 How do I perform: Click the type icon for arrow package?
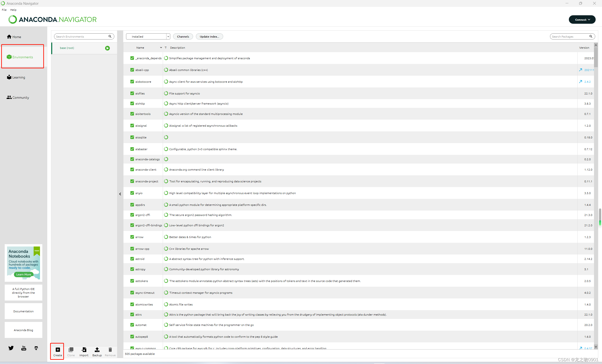(166, 237)
